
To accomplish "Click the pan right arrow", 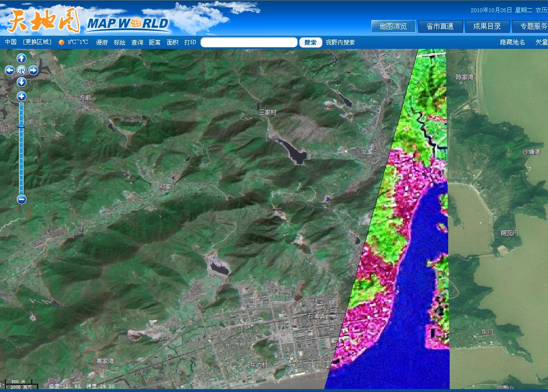I will [x=33, y=70].
